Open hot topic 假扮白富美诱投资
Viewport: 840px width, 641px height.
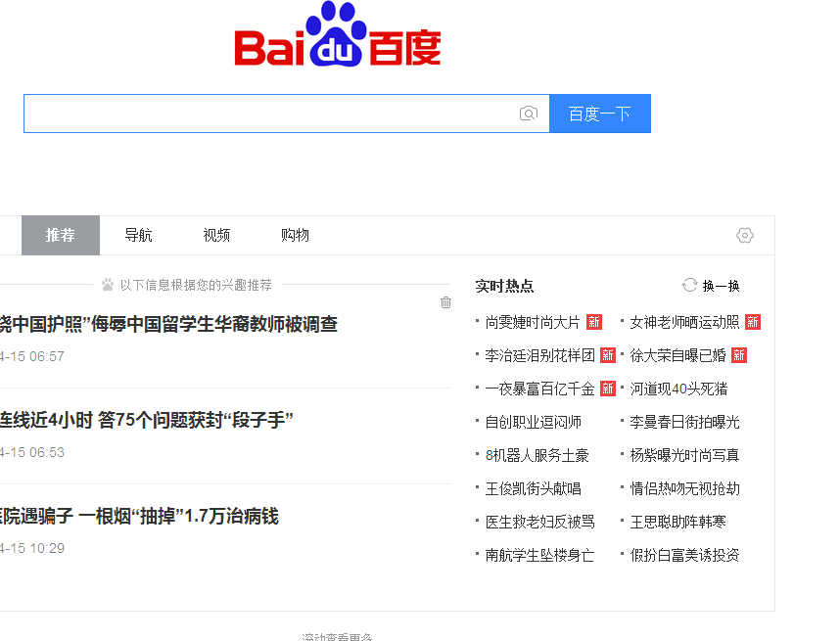[x=684, y=555]
